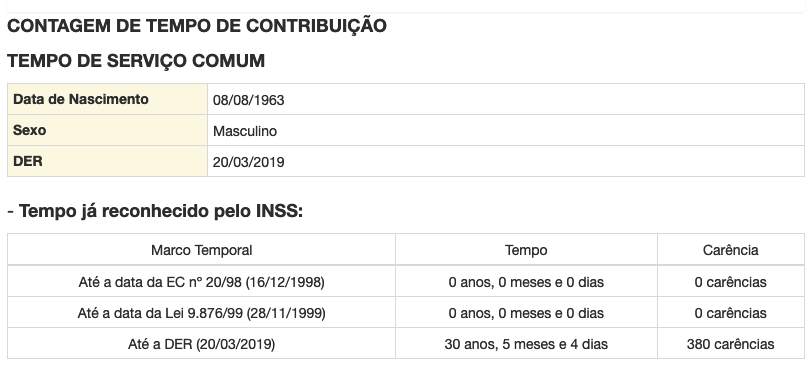This screenshot has height=368, width=812.
Task: Select the Até a DER (20/03/2019) row label
Action: tap(201, 344)
